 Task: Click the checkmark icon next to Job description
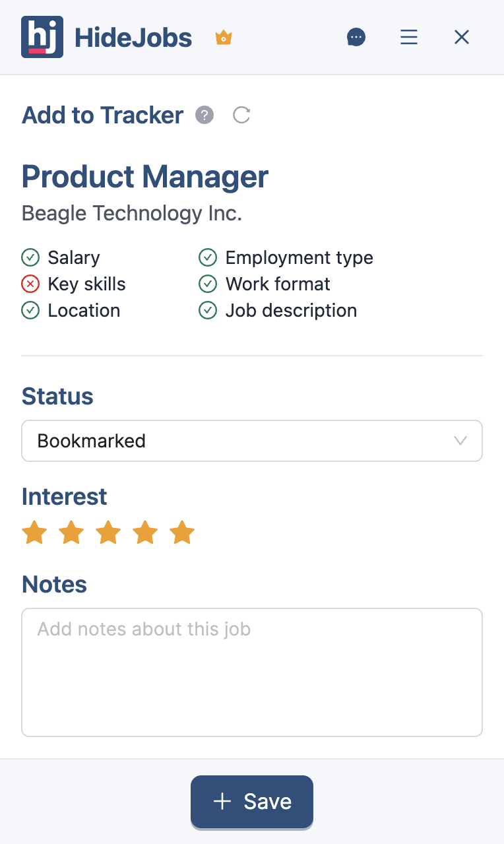[208, 310]
